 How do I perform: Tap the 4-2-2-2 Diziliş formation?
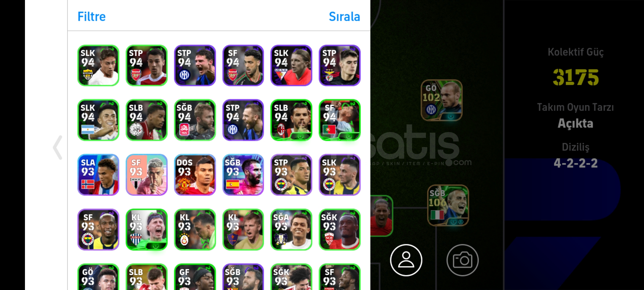(576, 163)
